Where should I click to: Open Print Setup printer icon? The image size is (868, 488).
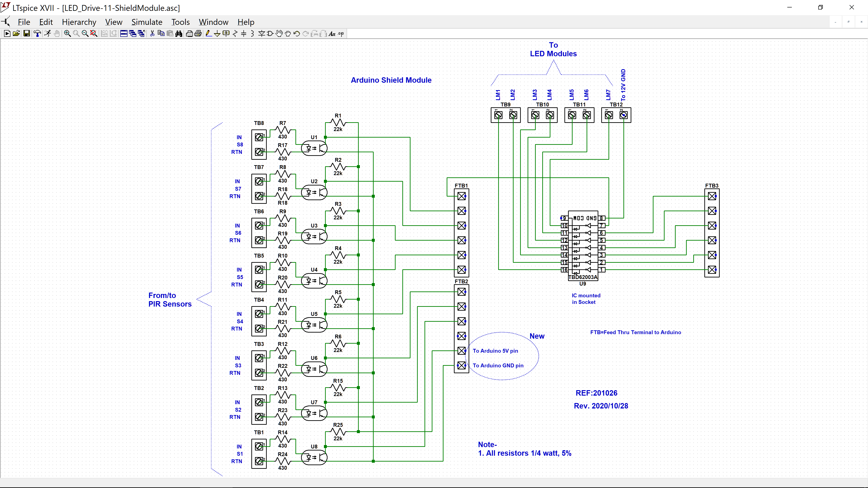click(x=189, y=33)
